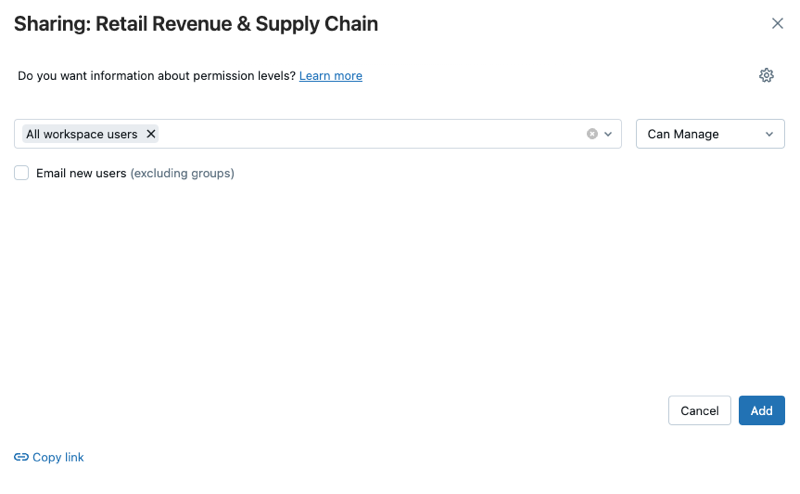Click the word Manage in permission selector
Screen dimensions: 800x494
click(696, 134)
